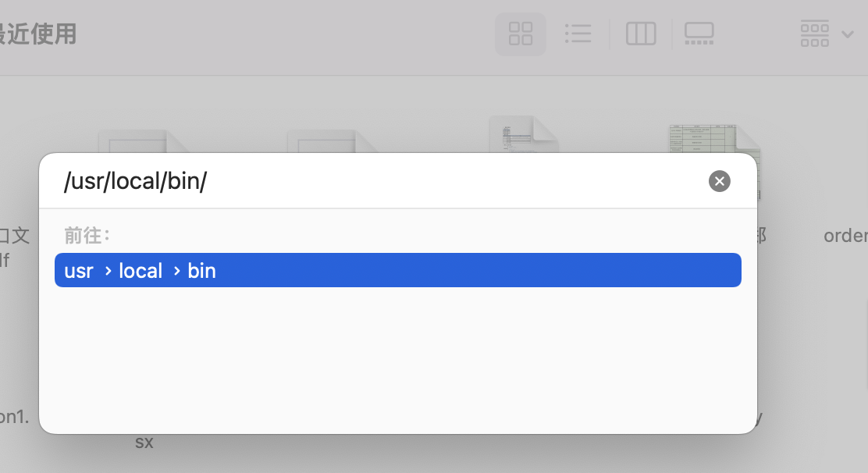The height and width of the screenshot is (473, 868).
Task: Switch Finder to icon grid view
Action: click(521, 34)
